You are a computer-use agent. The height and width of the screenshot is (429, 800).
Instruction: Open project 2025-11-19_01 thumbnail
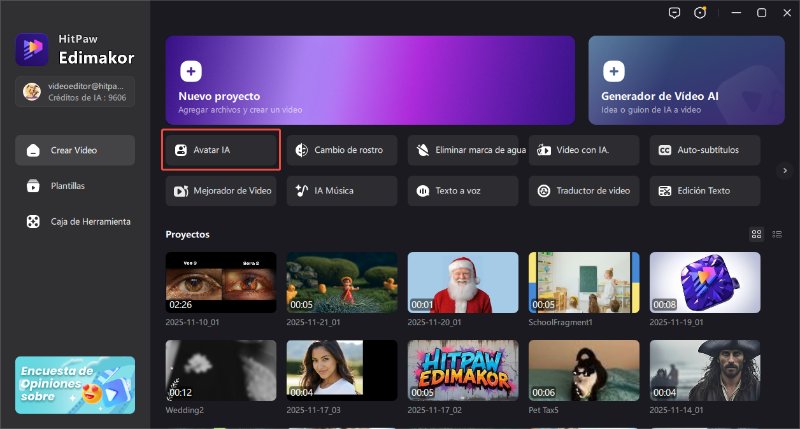705,282
